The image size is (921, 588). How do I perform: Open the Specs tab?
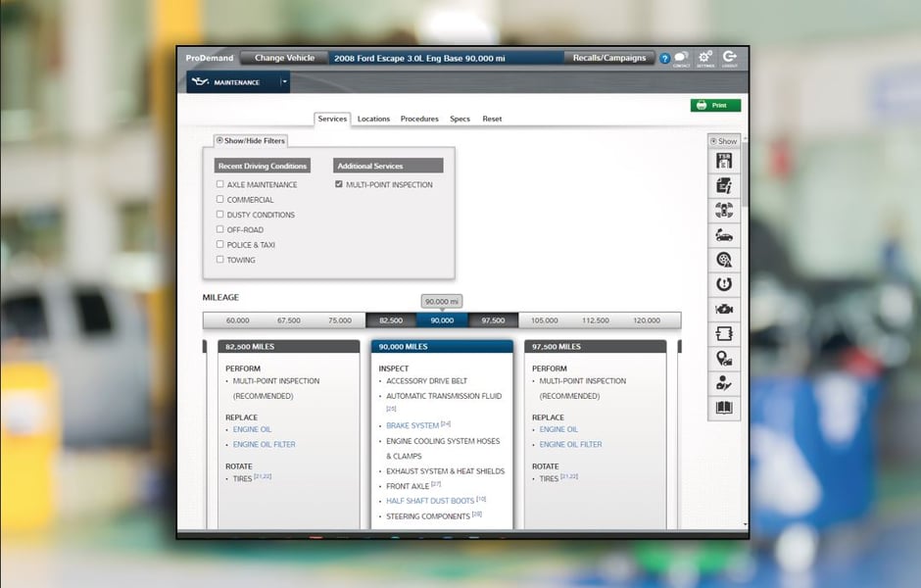click(460, 120)
